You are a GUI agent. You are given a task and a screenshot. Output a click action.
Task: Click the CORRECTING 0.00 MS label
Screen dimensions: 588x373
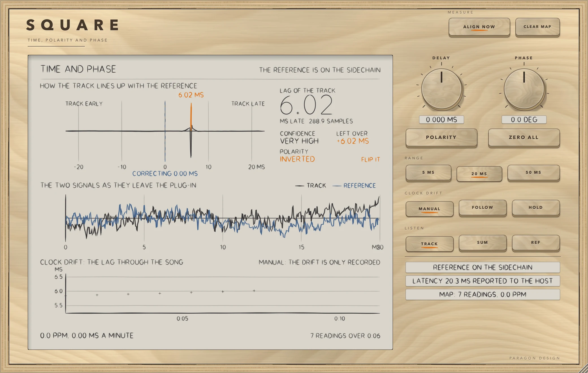[x=165, y=174]
